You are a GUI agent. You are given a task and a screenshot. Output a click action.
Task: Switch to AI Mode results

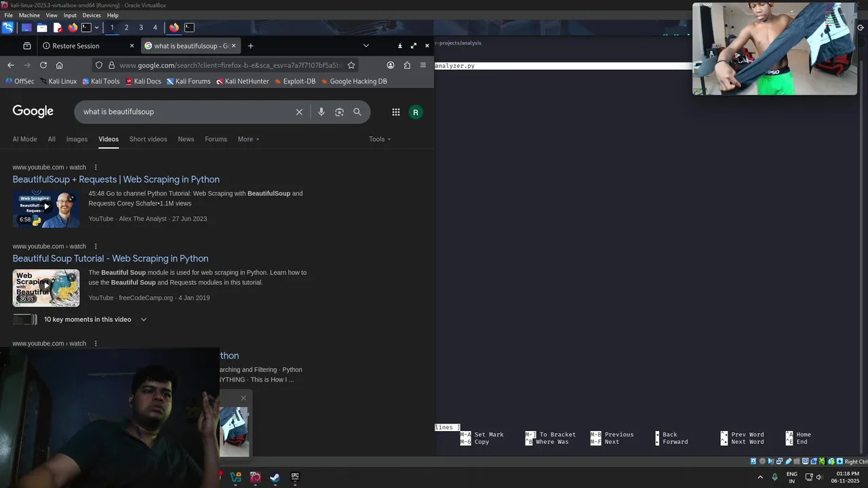tap(24, 139)
